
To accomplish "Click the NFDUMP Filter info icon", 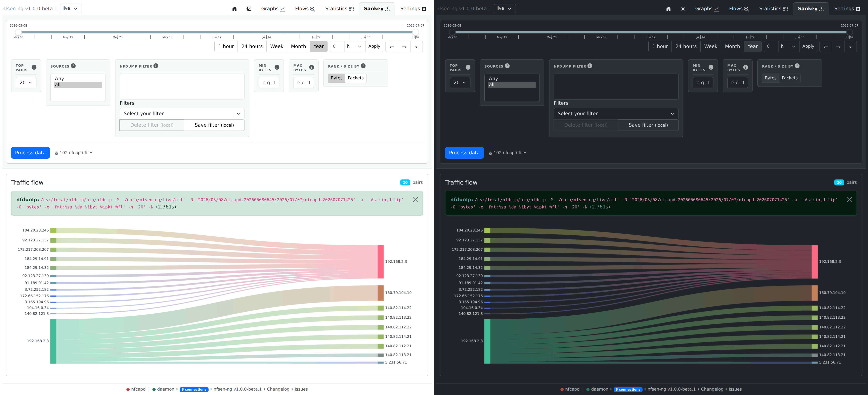I will pos(156,66).
